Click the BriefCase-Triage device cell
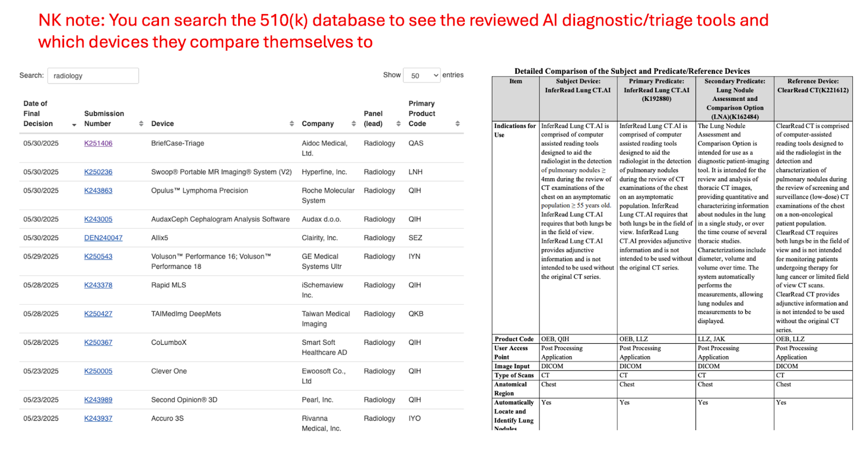This screenshot has width=868, height=457. [177, 143]
